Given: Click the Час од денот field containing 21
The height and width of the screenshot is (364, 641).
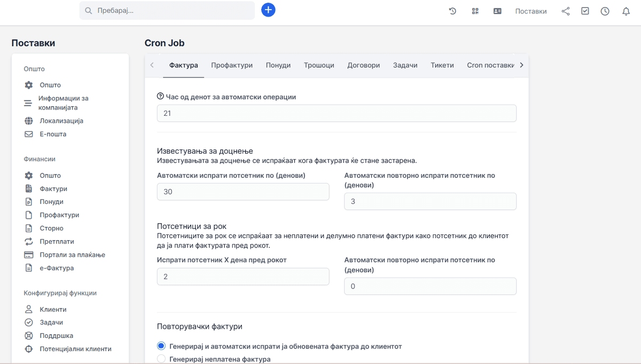Looking at the screenshot, I should click(337, 113).
